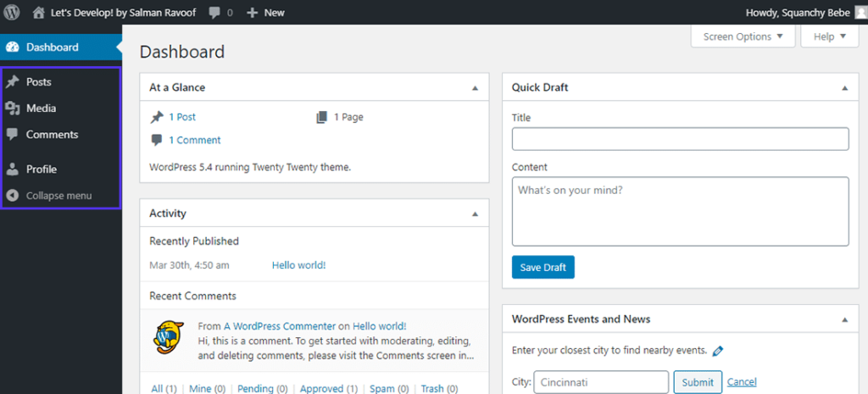868x394 pixels.
Task: Toggle the Quick Draft panel arrow
Action: point(843,87)
